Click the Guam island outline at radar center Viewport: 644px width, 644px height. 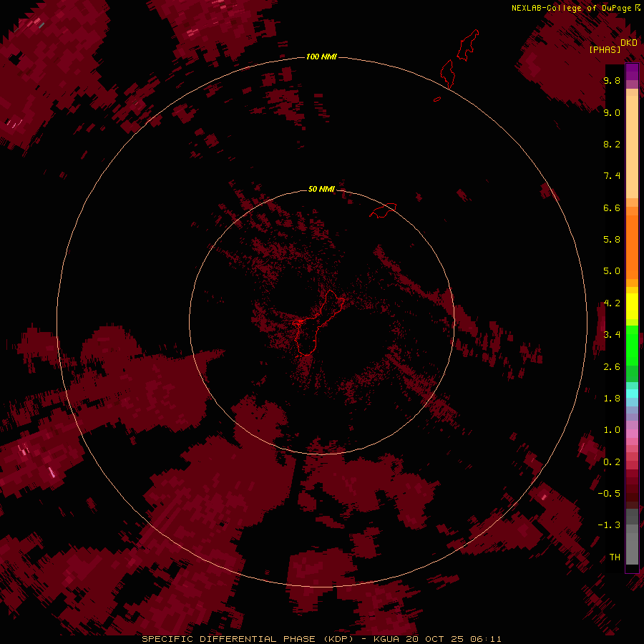317,323
